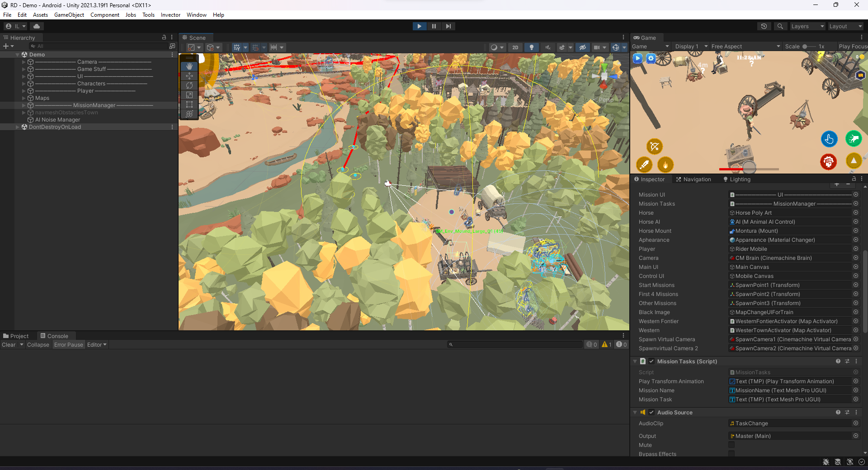
Task: Toggle hidden objects visibility in Scene
Action: pyautogui.click(x=583, y=47)
